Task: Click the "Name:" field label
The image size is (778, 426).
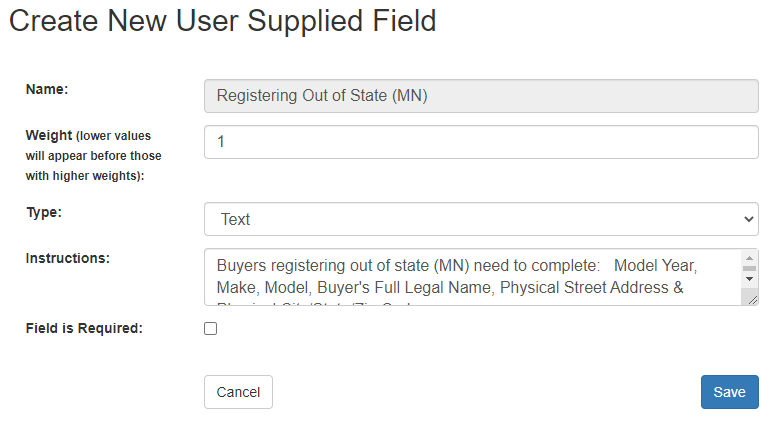Action: point(47,89)
